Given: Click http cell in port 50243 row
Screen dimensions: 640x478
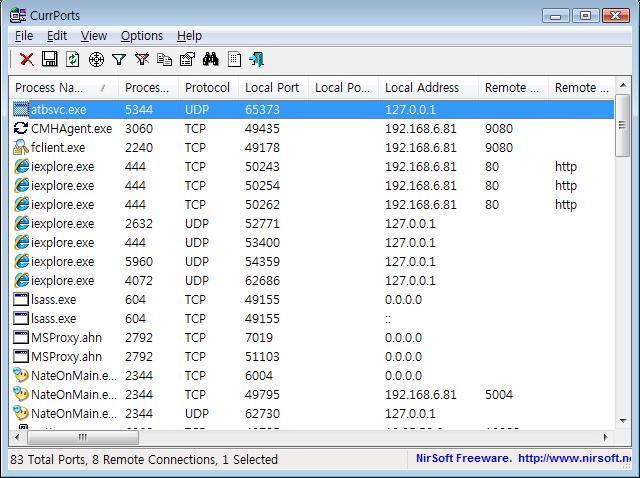Looking at the screenshot, I should (x=566, y=167).
